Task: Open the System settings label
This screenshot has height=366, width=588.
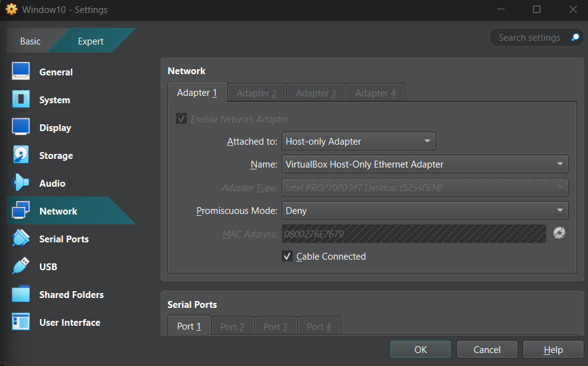Action: pos(54,100)
